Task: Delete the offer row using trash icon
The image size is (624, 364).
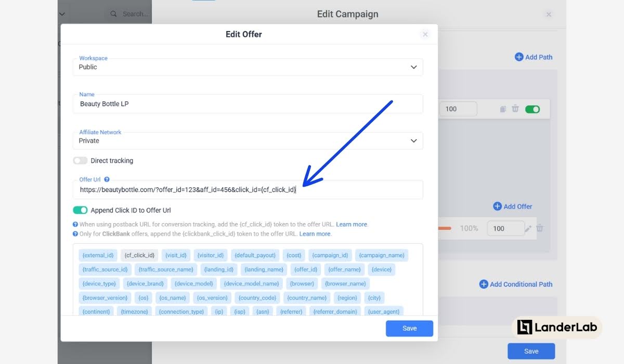Action: pos(540,228)
